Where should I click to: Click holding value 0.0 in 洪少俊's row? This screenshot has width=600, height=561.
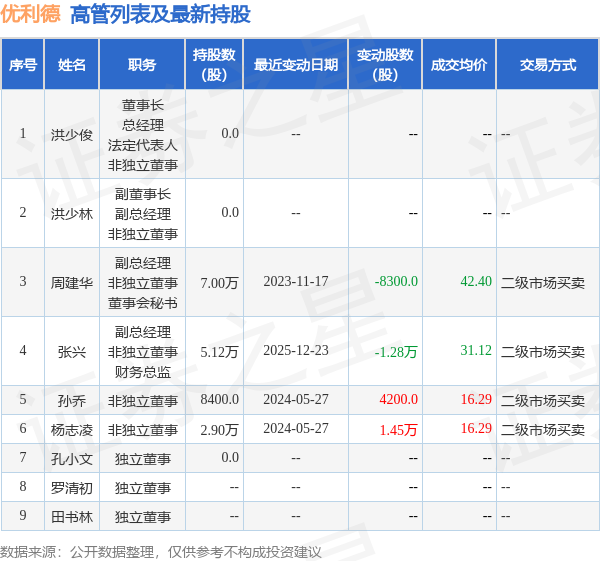coord(230,133)
